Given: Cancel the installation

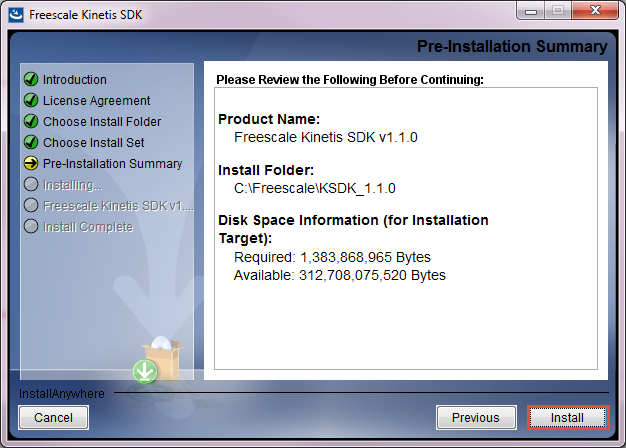Looking at the screenshot, I should (54, 417).
